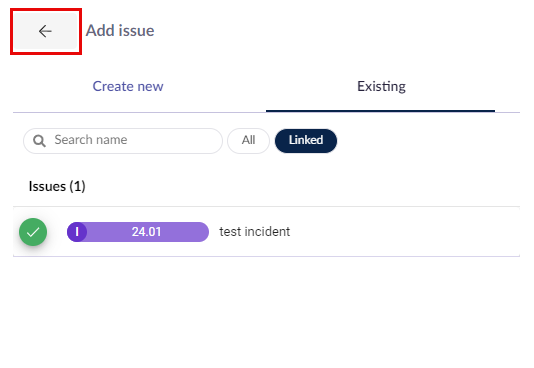Viewport: 534px width, 368px height.
Task: Click the Issues (1) section header
Action: click(x=57, y=186)
